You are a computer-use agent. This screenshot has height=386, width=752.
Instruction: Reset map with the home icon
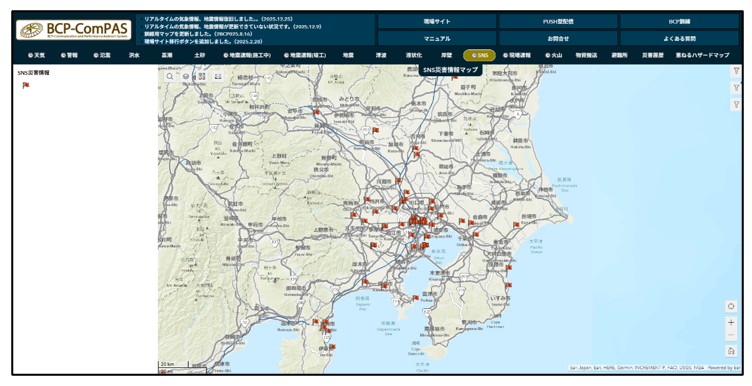tap(731, 351)
